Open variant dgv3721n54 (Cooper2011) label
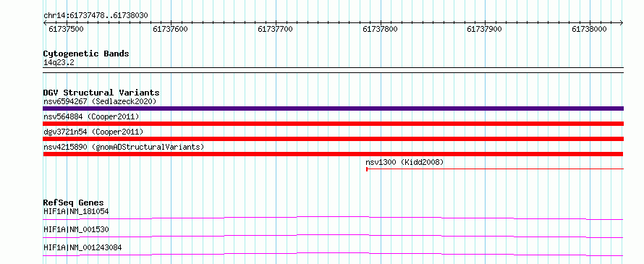Viewport: 644px width, 264px height. [x=93, y=132]
